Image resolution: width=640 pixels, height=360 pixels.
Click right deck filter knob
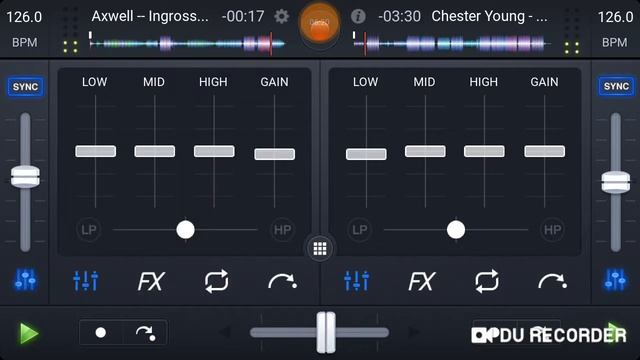456,230
